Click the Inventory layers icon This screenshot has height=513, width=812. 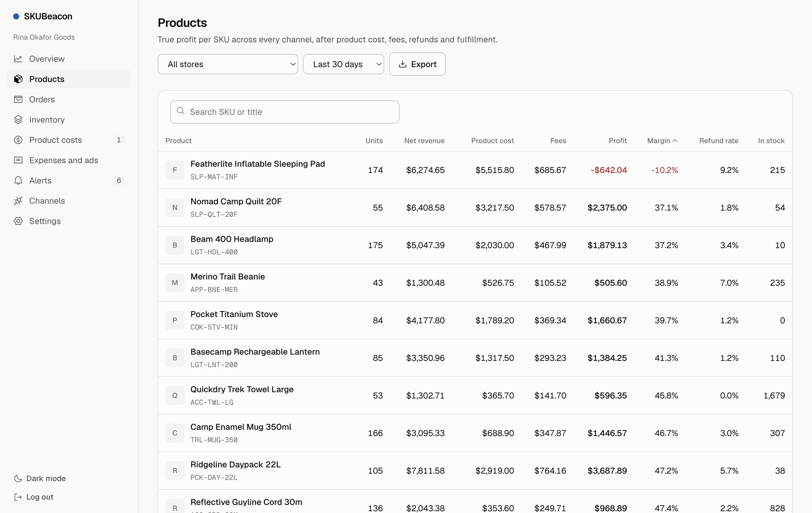coord(18,120)
